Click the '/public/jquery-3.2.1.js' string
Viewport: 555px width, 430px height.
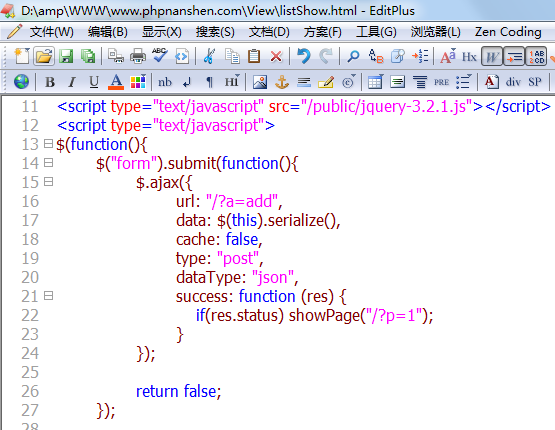tap(387, 106)
